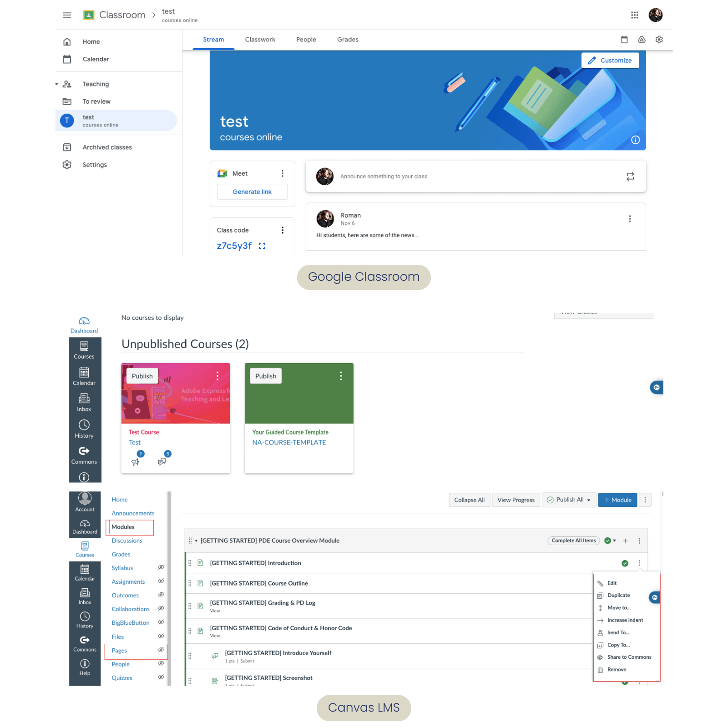Open the Google Classroom hamburger main menu
Viewport: 728px width, 728px height.
67,15
